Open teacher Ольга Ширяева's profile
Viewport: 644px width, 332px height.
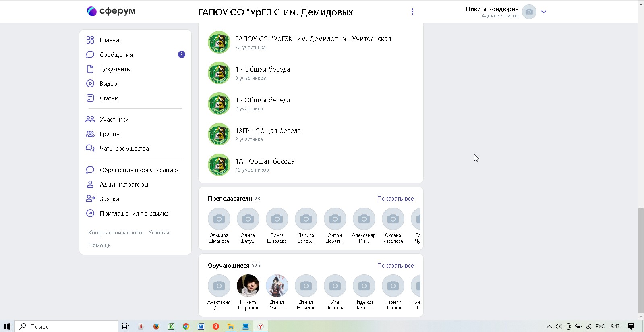(277, 226)
